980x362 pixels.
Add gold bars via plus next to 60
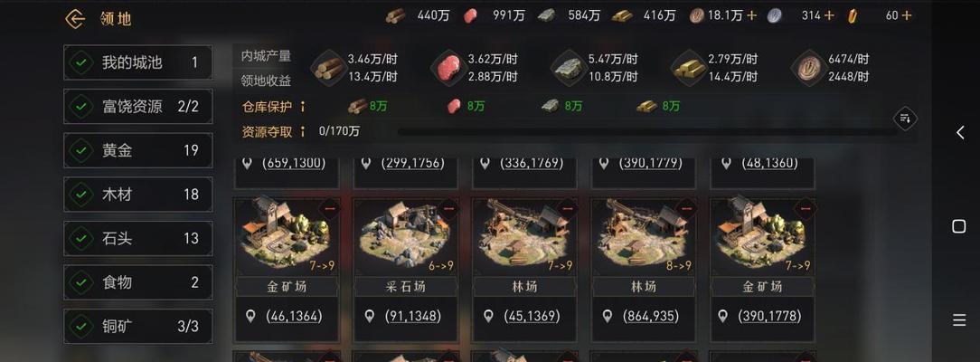tap(907, 15)
